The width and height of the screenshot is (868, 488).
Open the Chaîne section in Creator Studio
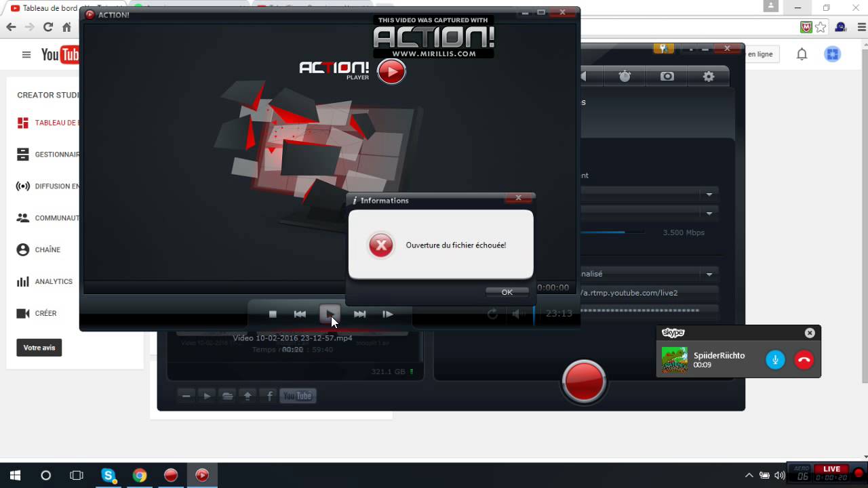39,249
